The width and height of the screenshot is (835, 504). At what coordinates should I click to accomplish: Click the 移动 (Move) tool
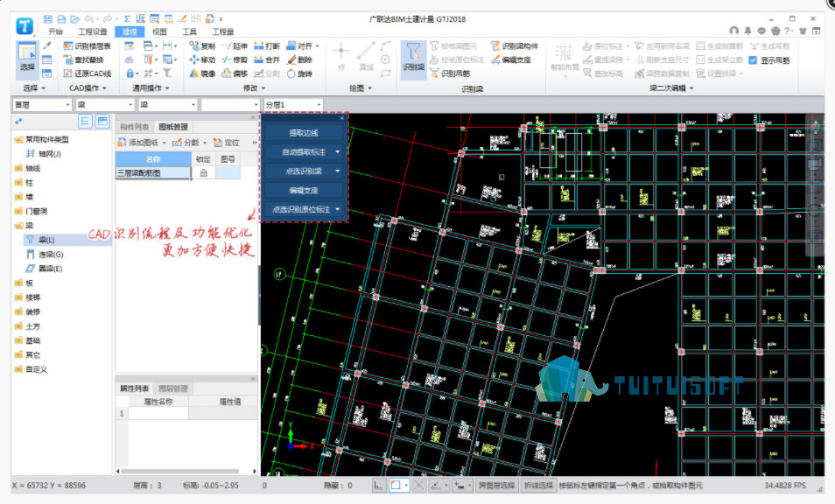(202, 59)
